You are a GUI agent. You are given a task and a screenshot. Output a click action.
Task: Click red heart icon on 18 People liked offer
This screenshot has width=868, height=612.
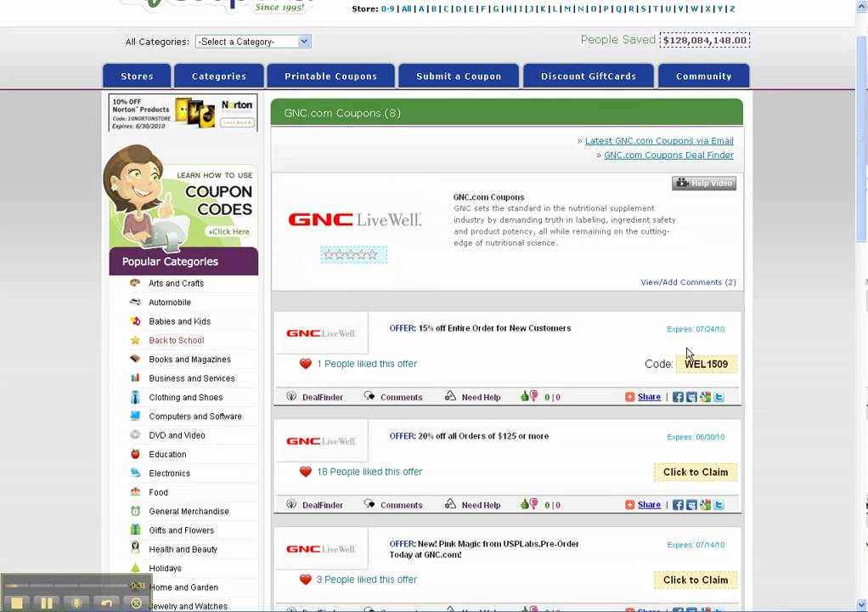coord(306,472)
